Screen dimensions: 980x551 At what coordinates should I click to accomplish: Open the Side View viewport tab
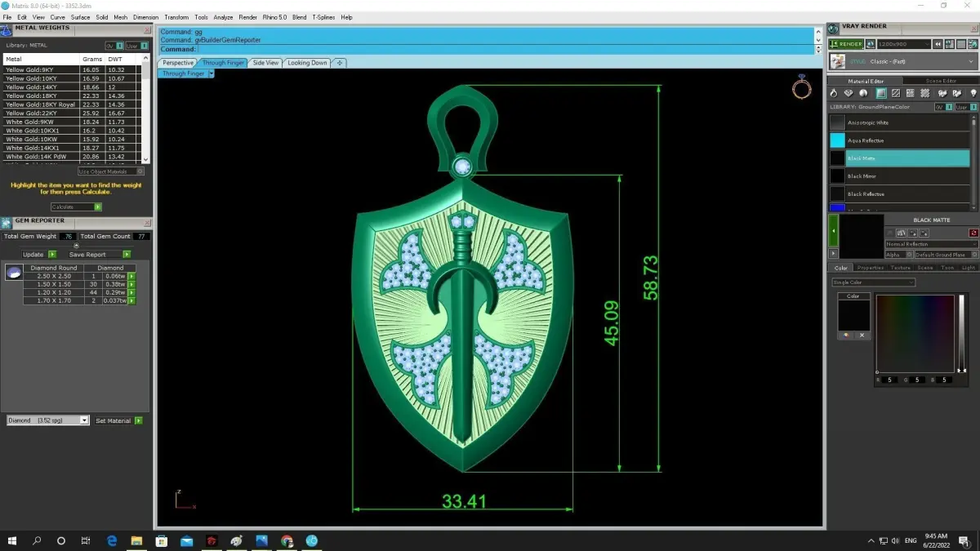(x=265, y=63)
